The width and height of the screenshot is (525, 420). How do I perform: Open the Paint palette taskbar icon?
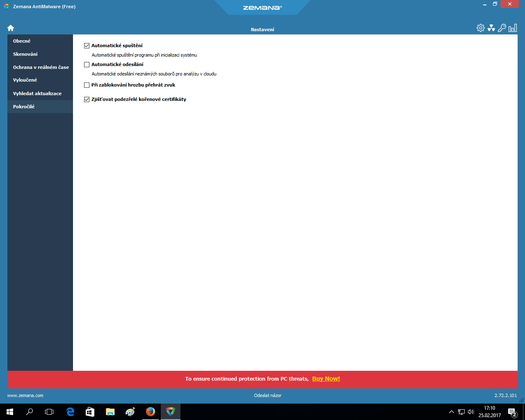(130, 412)
